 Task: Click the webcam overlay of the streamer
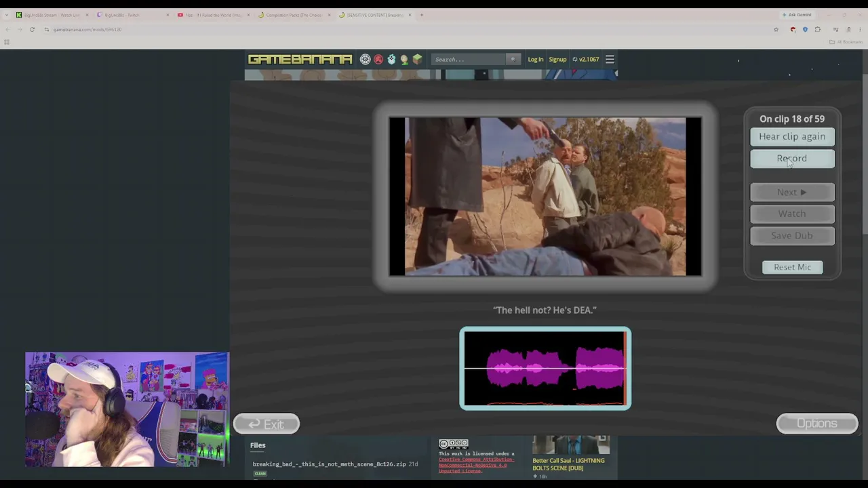127,409
